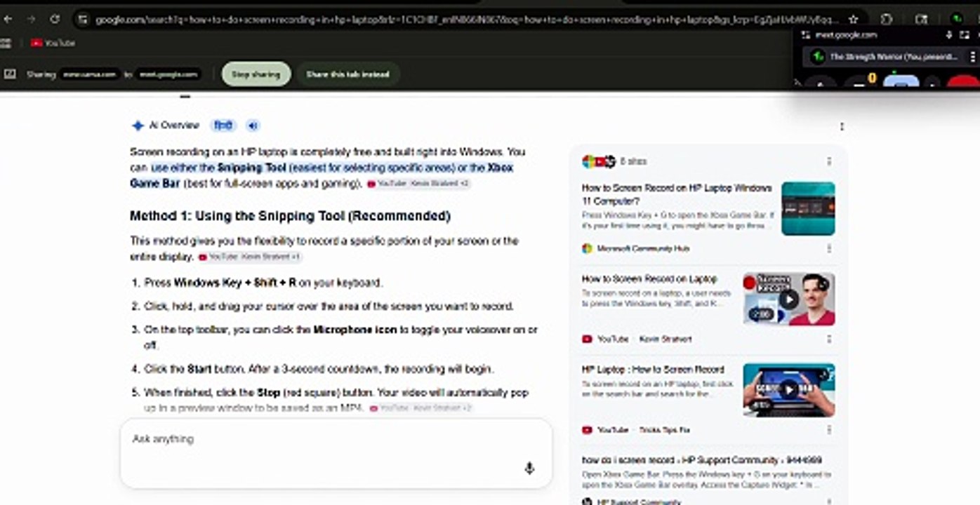Image resolution: width=980 pixels, height=505 pixels.
Task: Open the YouTube Kevin Stratvert +2 source chip
Action: tap(418, 184)
